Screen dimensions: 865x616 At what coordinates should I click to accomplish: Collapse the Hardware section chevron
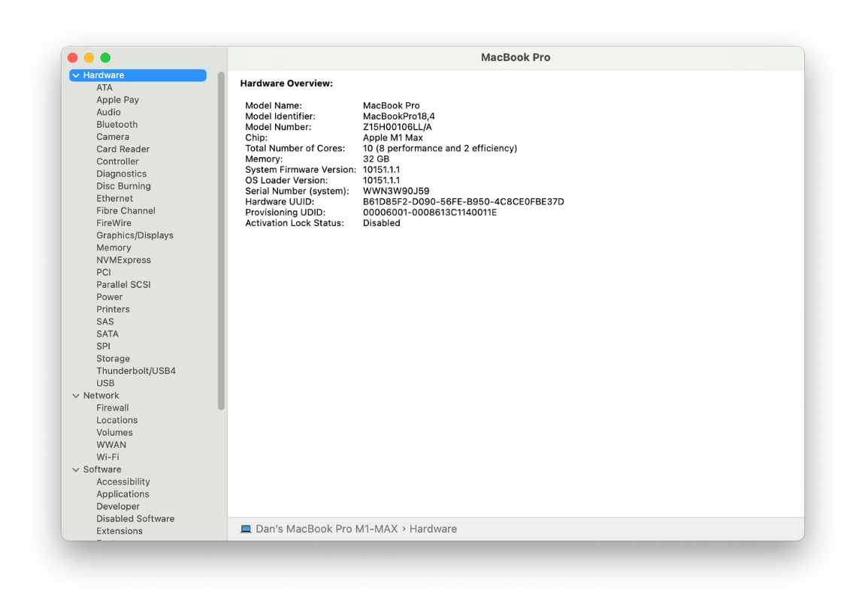[x=76, y=76]
